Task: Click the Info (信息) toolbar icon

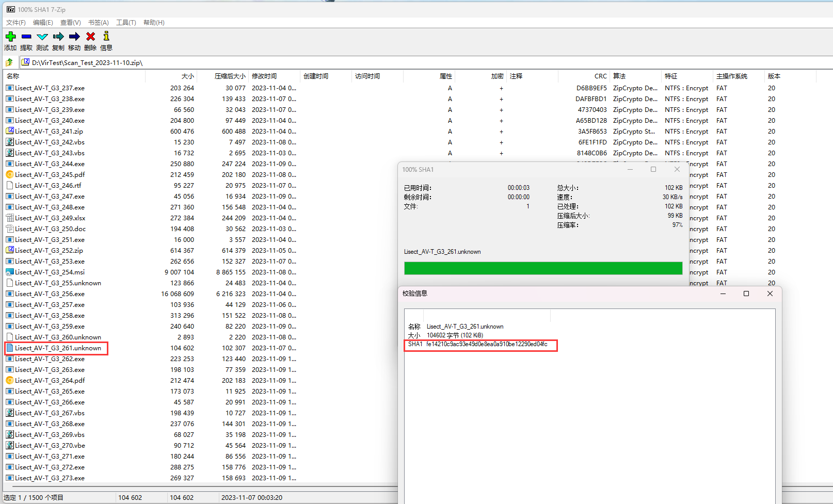Action: pyautogui.click(x=106, y=36)
